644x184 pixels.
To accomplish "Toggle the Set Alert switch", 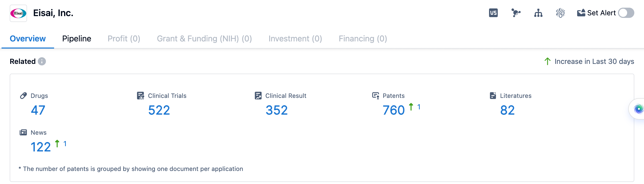I will (626, 13).
